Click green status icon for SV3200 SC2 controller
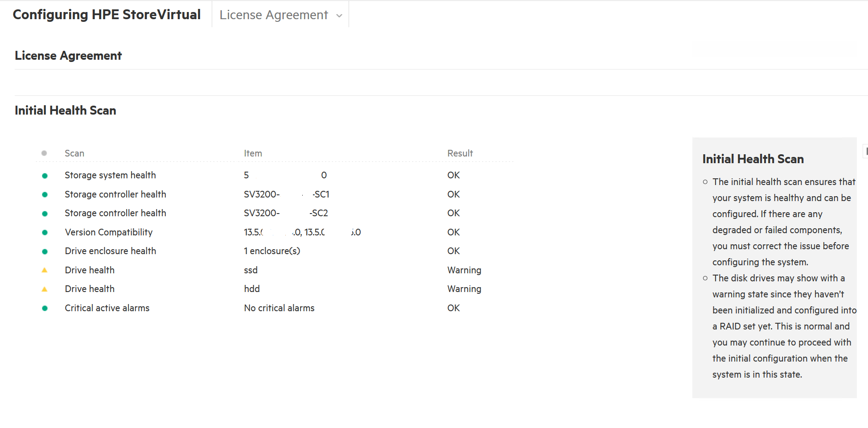This screenshot has height=428, width=868. 45,214
